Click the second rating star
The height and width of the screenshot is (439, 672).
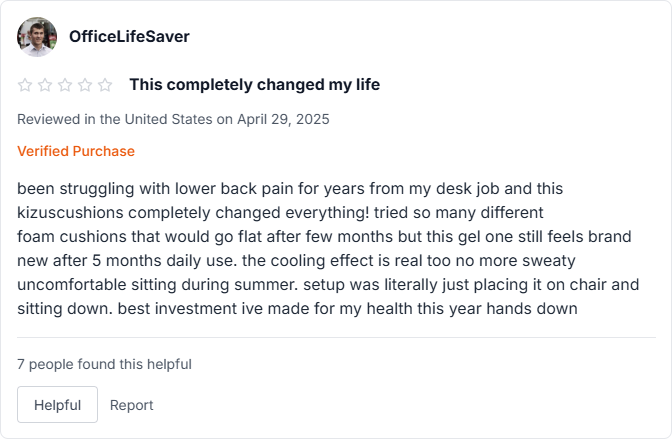pos(45,85)
